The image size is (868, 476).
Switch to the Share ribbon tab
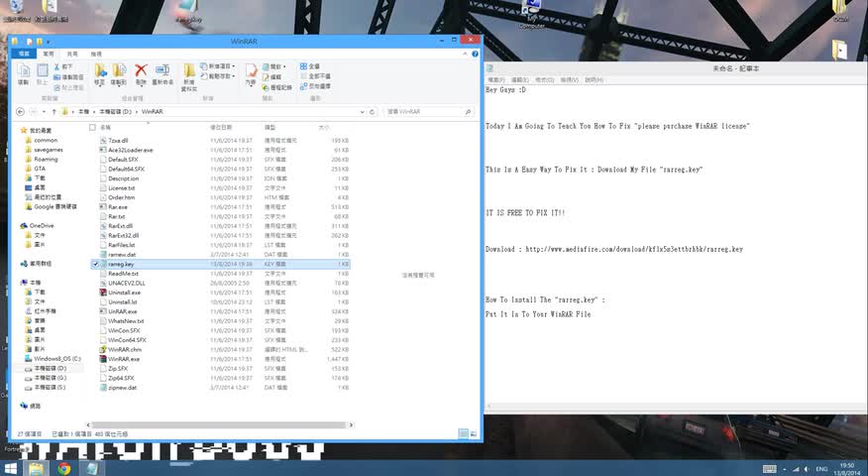[72, 54]
